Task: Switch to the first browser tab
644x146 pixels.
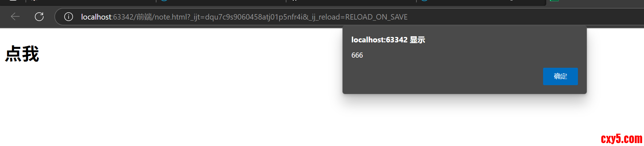Action: point(91,1)
